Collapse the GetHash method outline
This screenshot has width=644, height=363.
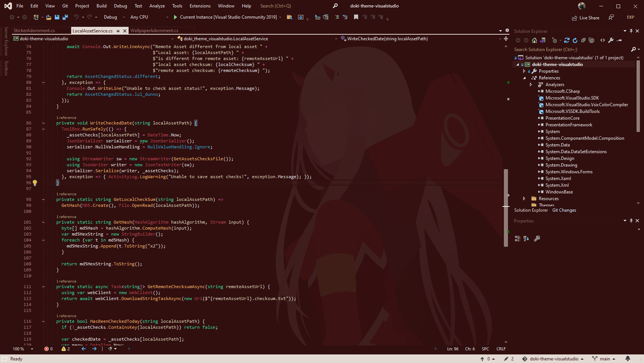point(43,222)
